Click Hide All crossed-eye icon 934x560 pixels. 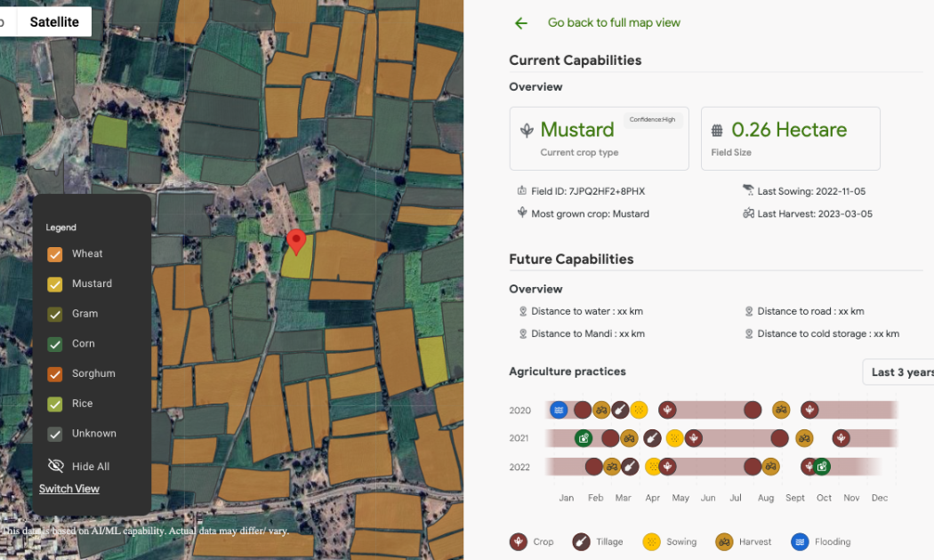(x=55, y=466)
